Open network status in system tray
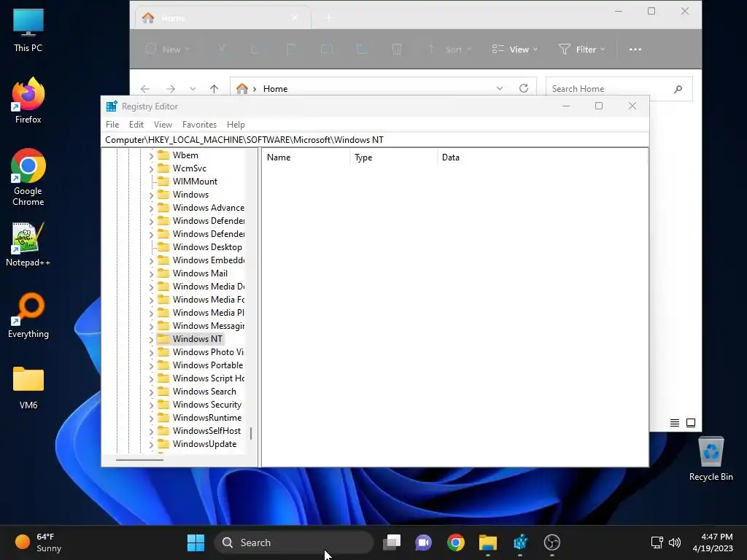This screenshot has width=747, height=560. 657,542
